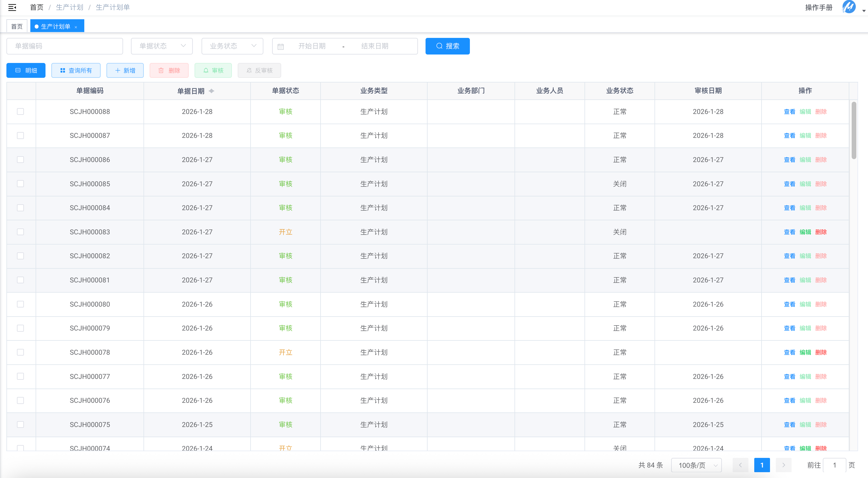Tick the checkbox for SCJH000078 row
This screenshot has height=478, width=868.
pyautogui.click(x=20, y=352)
